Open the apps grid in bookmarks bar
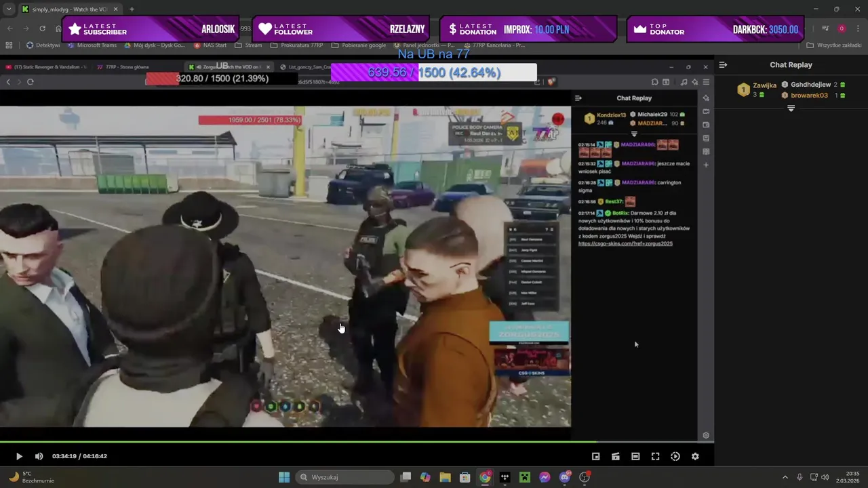The image size is (868, 488). coord(9,45)
